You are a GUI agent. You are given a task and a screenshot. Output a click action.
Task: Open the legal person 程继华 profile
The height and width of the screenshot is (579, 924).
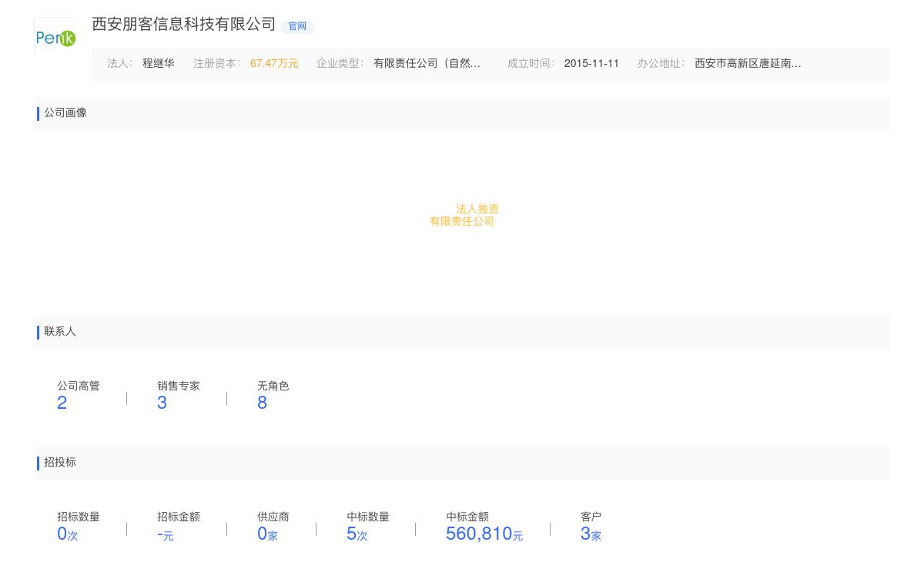pos(157,64)
